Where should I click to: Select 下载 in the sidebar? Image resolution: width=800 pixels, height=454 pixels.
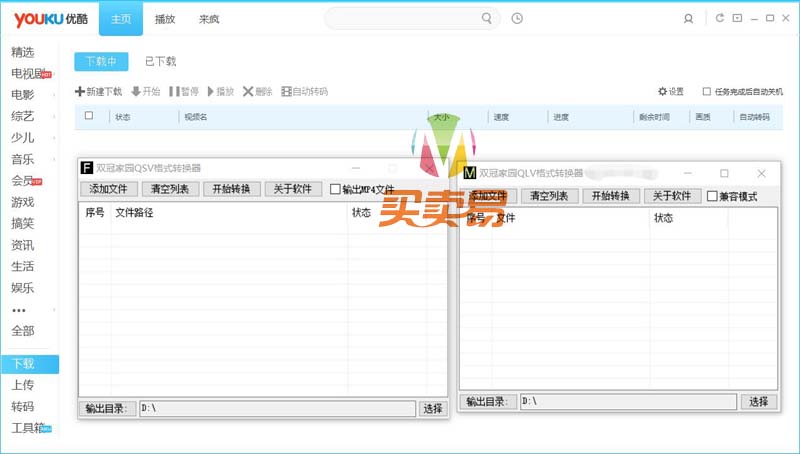click(x=30, y=364)
